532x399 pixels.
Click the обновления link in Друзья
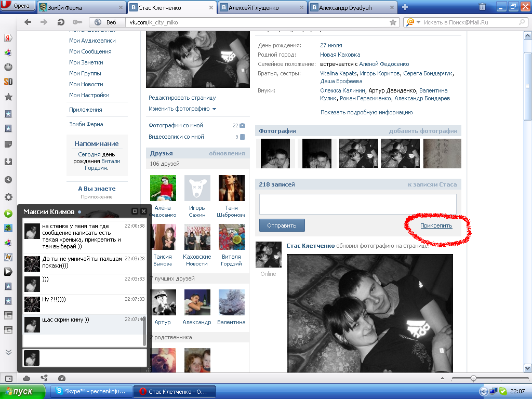(x=227, y=153)
